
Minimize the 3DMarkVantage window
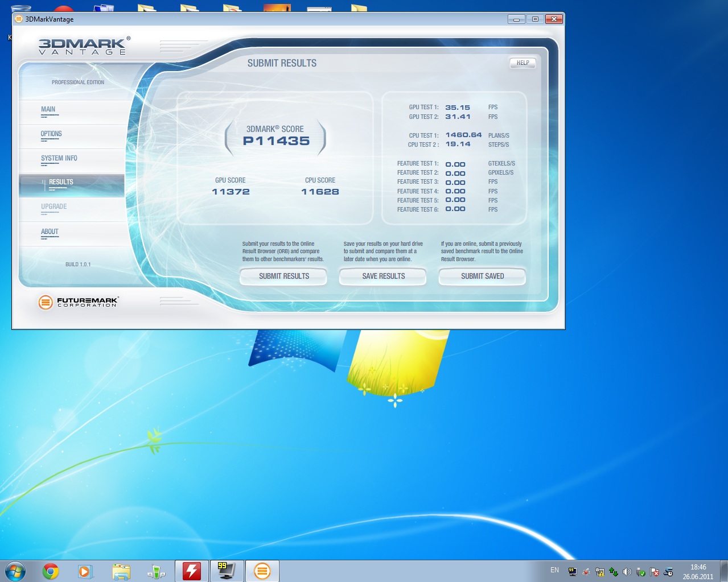coord(516,19)
